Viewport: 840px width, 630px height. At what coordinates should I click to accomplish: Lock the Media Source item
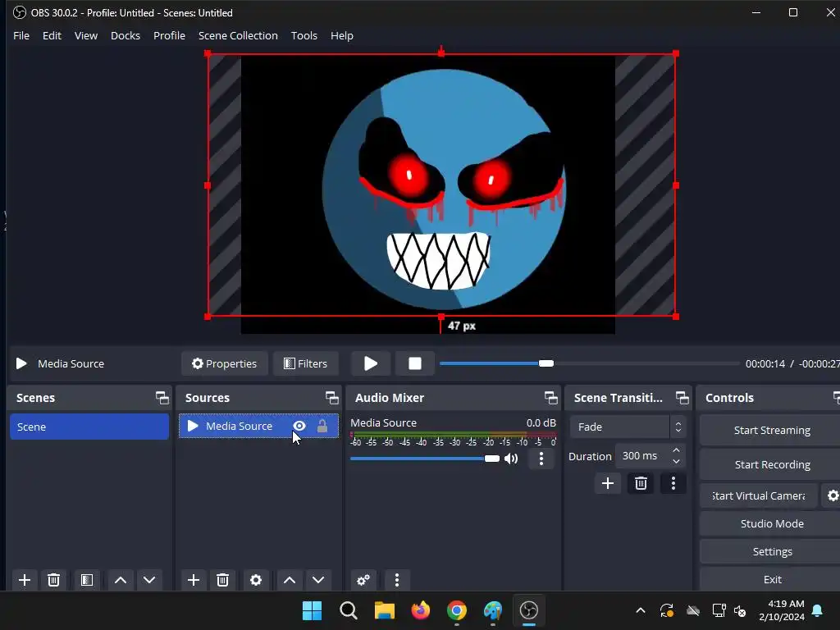322,426
